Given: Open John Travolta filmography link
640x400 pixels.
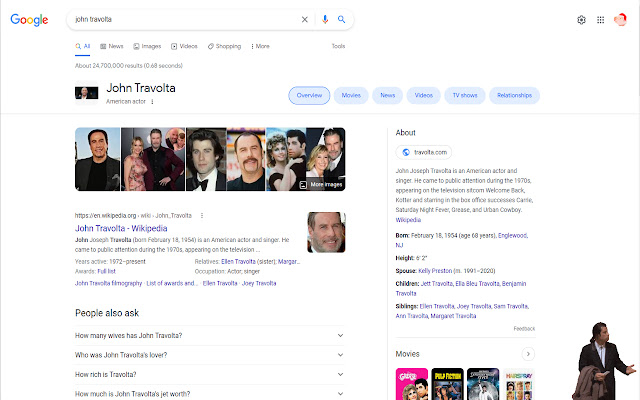Looking at the screenshot, I should [109, 283].
